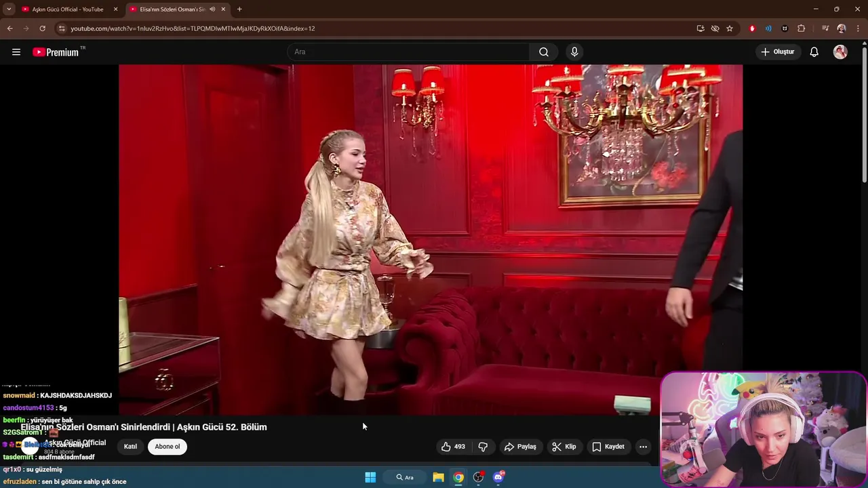Click the magnifier search button
The height and width of the screenshot is (488, 868).
pos(544,52)
